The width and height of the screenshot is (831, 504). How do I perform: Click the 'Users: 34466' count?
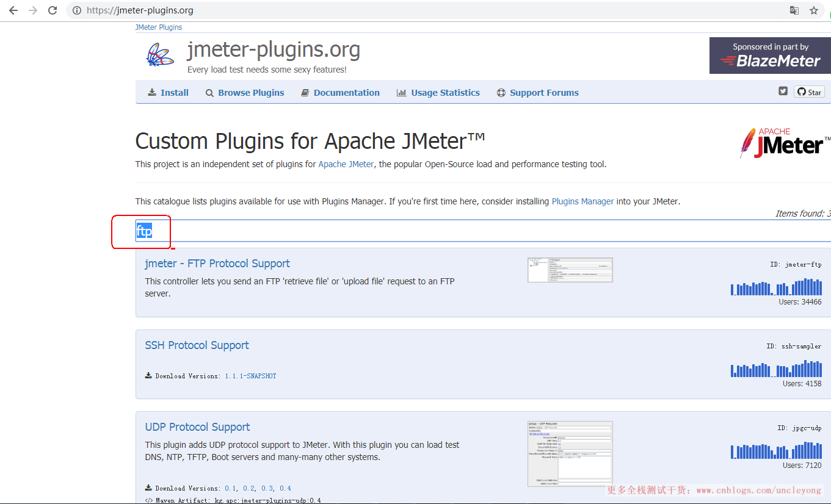coord(800,302)
